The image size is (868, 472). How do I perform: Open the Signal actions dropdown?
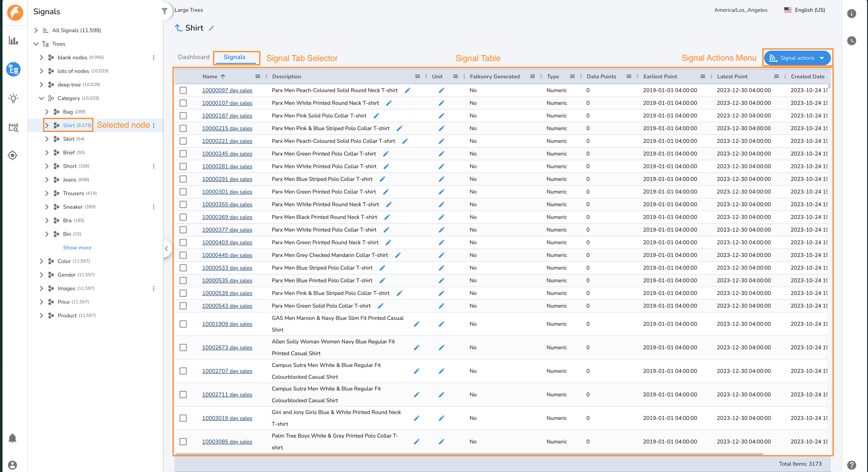(797, 58)
